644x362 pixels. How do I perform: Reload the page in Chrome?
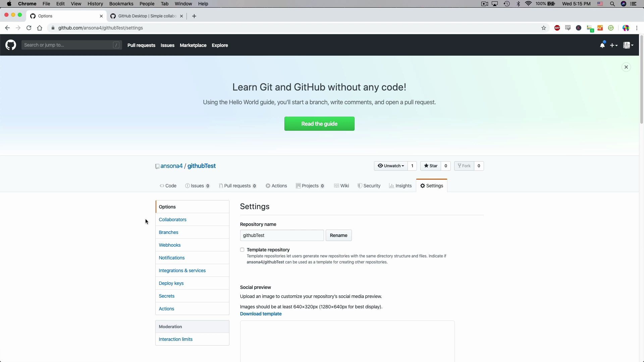point(29,28)
